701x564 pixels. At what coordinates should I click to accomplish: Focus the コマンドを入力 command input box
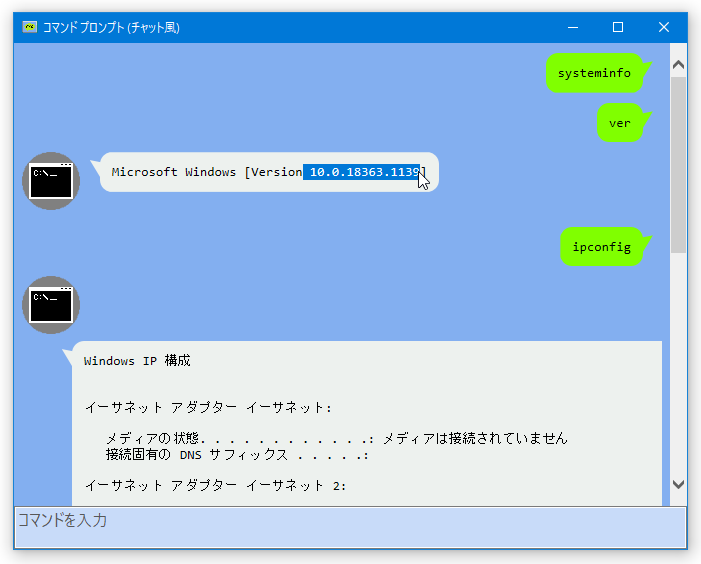(x=350, y=527)
